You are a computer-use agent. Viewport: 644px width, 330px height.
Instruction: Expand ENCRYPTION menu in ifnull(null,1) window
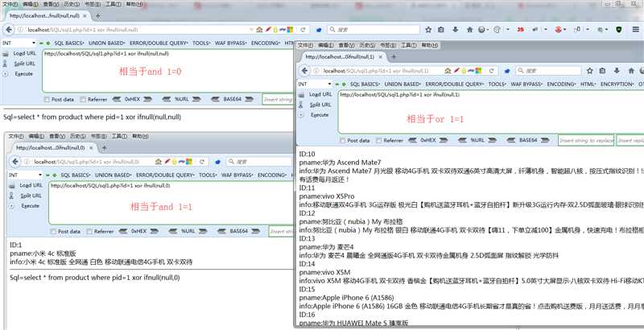(617, 84)
